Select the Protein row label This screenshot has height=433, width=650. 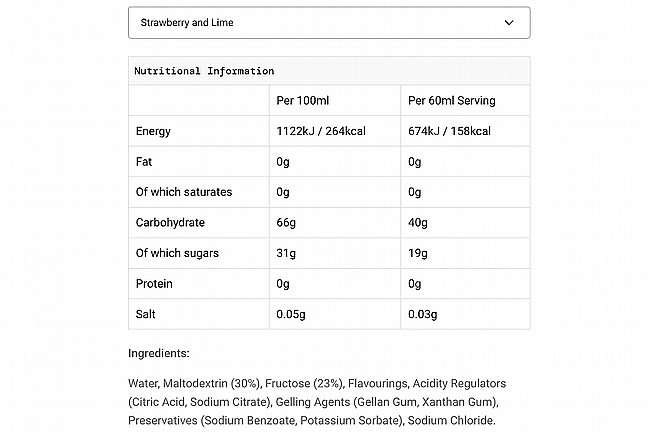coord(154,284)
